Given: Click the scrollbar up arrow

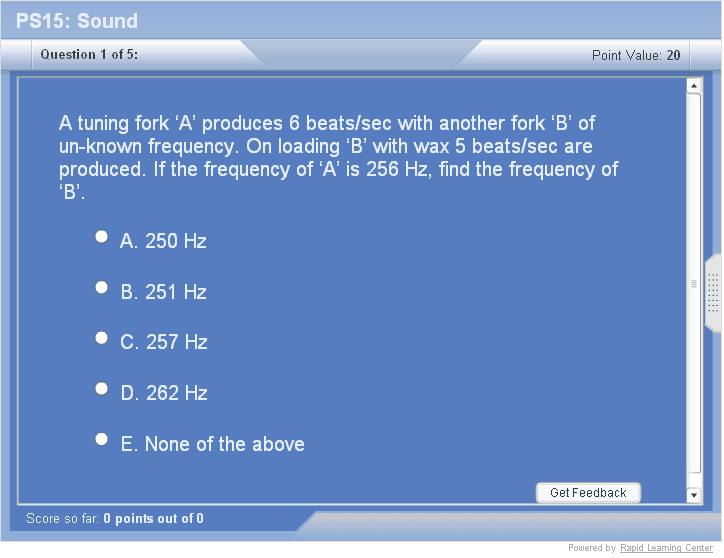Looking at the screenshot, I should click(694, 87).
